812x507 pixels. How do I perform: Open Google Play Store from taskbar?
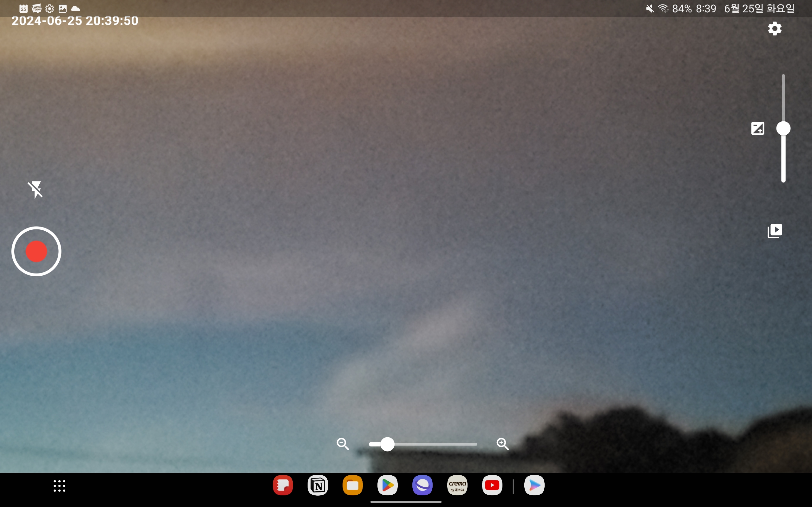click(387, 485)
